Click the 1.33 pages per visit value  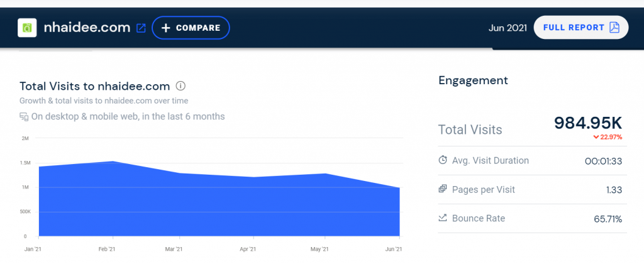(614, 190)
